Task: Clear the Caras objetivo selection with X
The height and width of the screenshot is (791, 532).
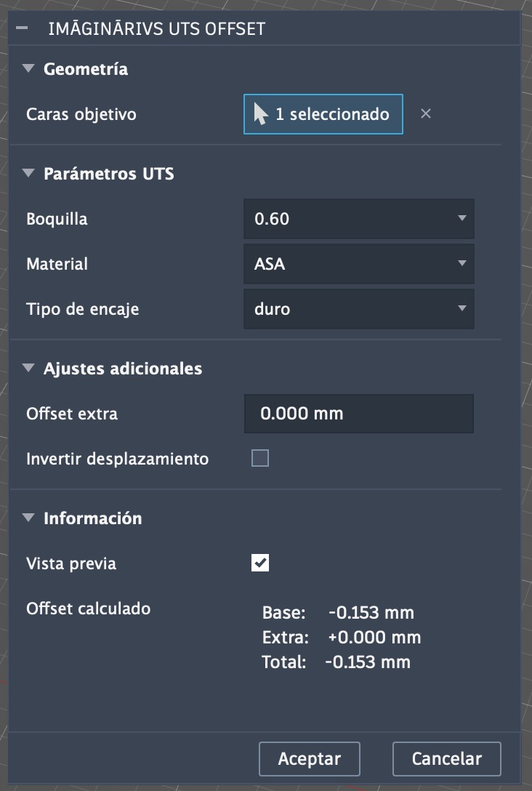Action: click(426, 113)
